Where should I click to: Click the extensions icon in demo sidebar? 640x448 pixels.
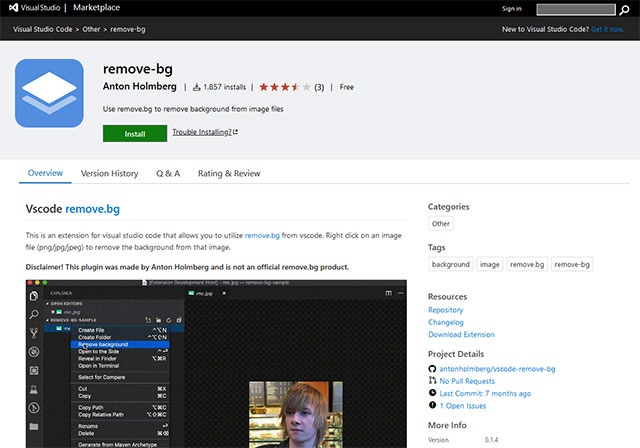(34, 370)
